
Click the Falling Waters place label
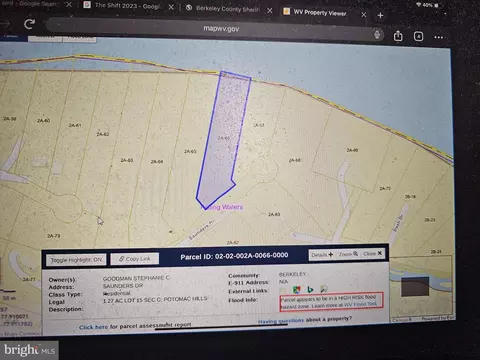(x=223, y=207)
